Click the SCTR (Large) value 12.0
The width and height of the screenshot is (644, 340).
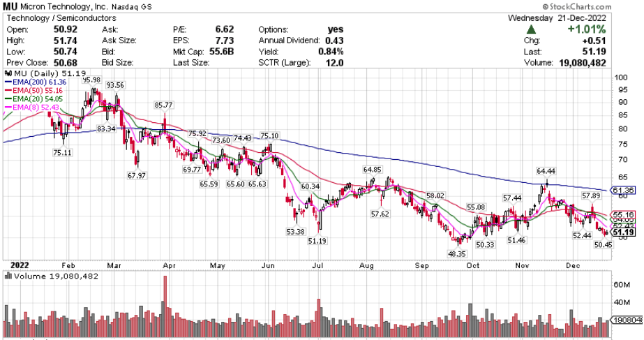click(x=335, y=63)
